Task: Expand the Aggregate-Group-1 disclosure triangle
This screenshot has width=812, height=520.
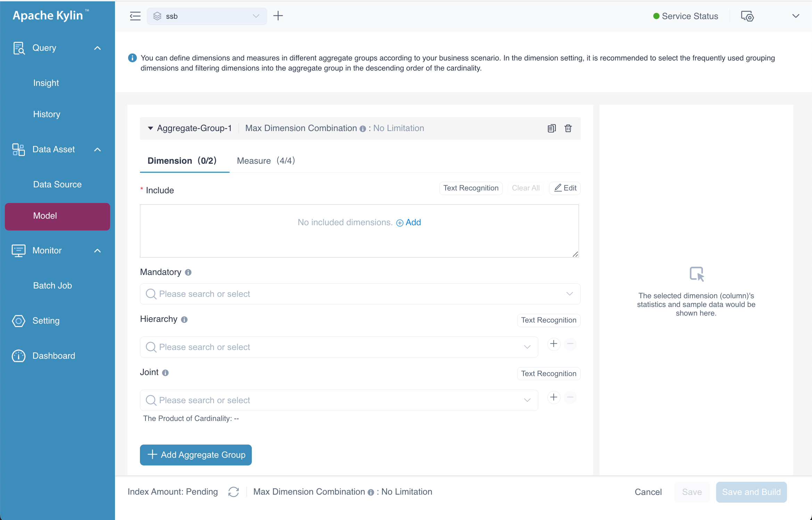Action: point(150,129)
